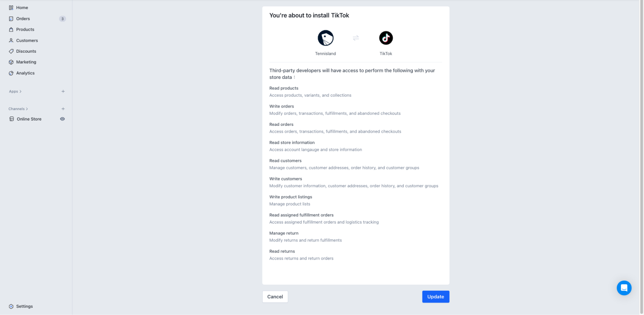Toggle Online Store eye preview icon
Screen dimensions: 644x315
pyautogui.click(x=63, y=119)
